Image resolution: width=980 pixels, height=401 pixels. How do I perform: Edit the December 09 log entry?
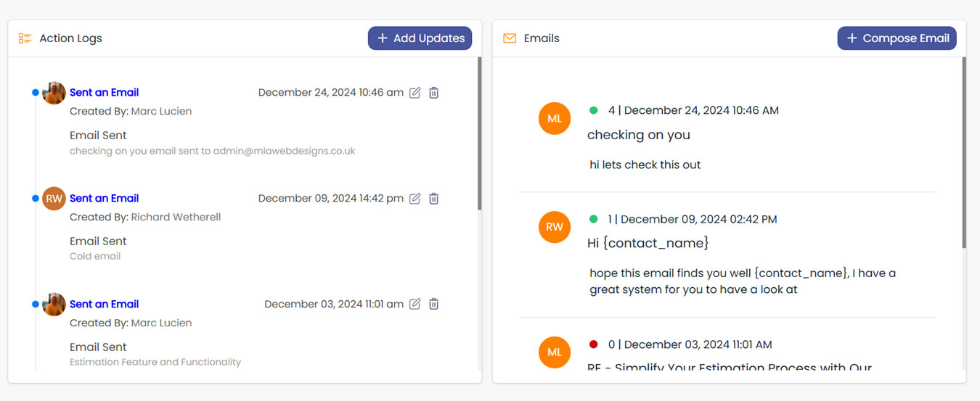click(x=415, y=199)
